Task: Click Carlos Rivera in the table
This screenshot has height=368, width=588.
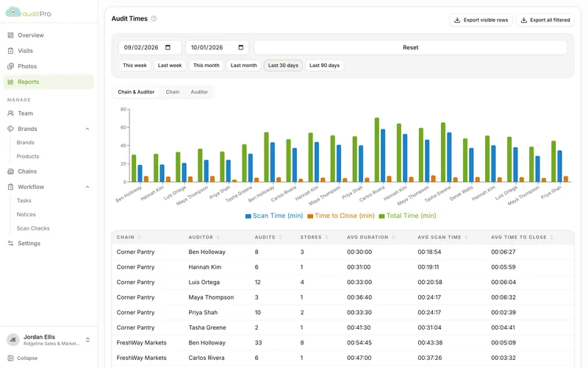Action: coord(207,358)
